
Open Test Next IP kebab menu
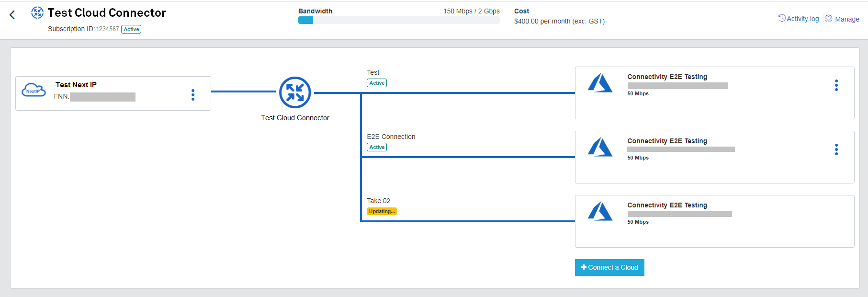point(193,95)
